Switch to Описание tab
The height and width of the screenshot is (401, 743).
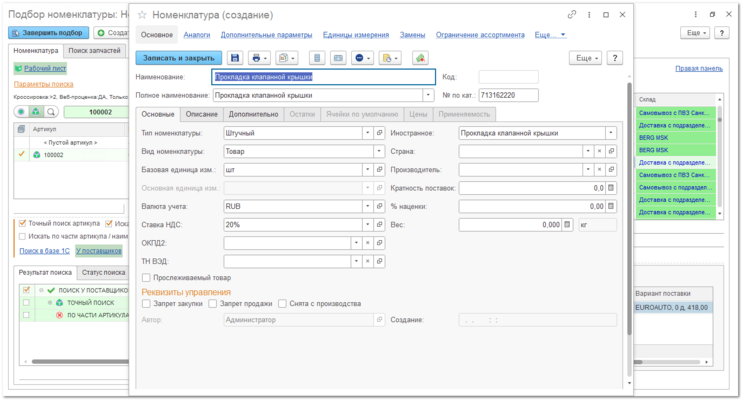(201, 114)
